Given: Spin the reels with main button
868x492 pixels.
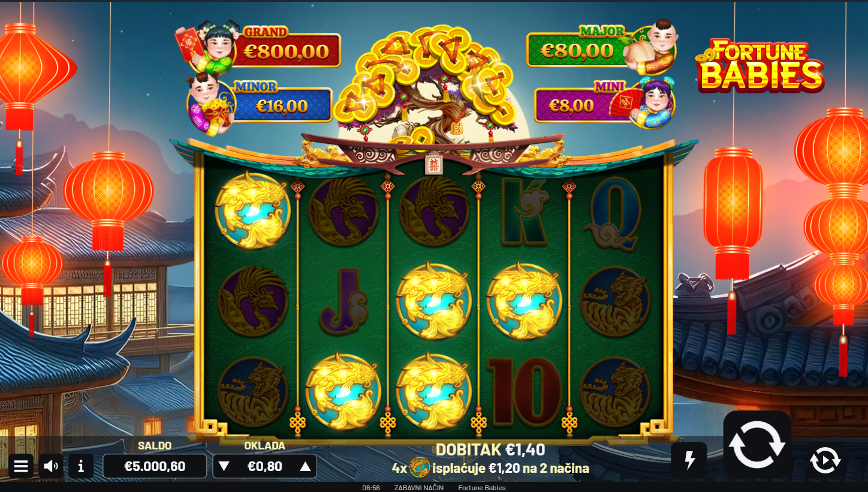Looking at the screenshot, I should [757, 445].
